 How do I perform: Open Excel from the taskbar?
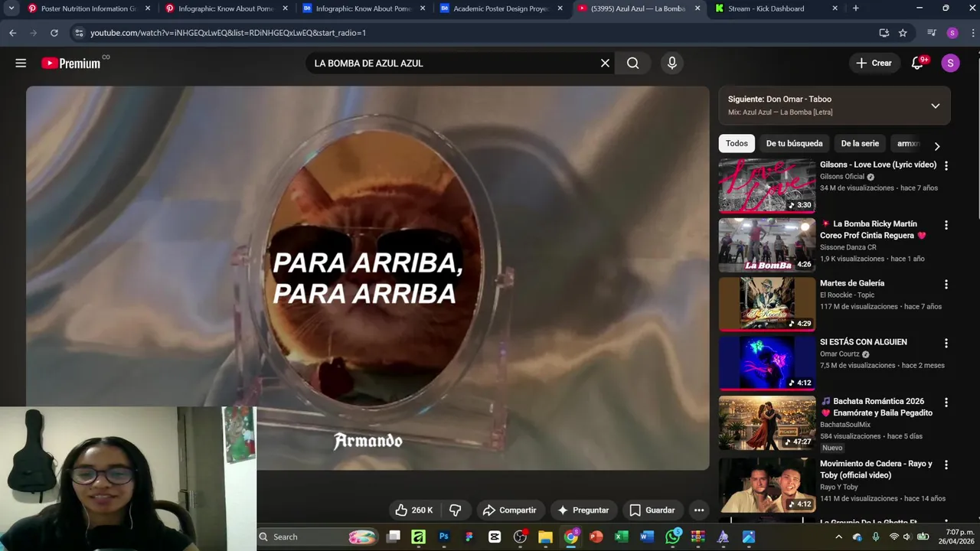click(x=622, y=536)
